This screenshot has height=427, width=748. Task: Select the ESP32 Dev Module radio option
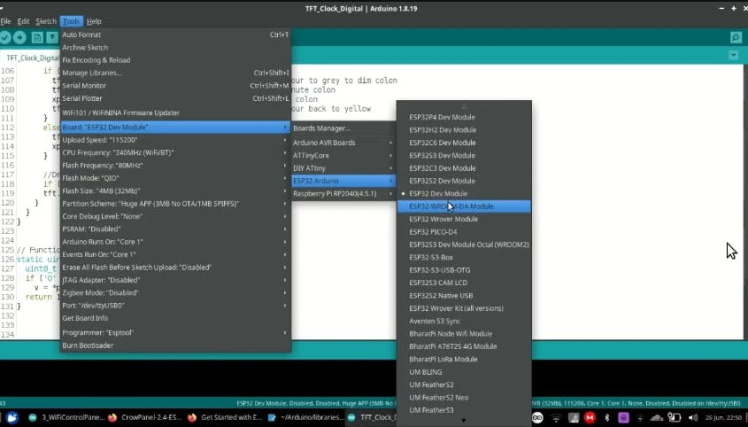[464, 194]
